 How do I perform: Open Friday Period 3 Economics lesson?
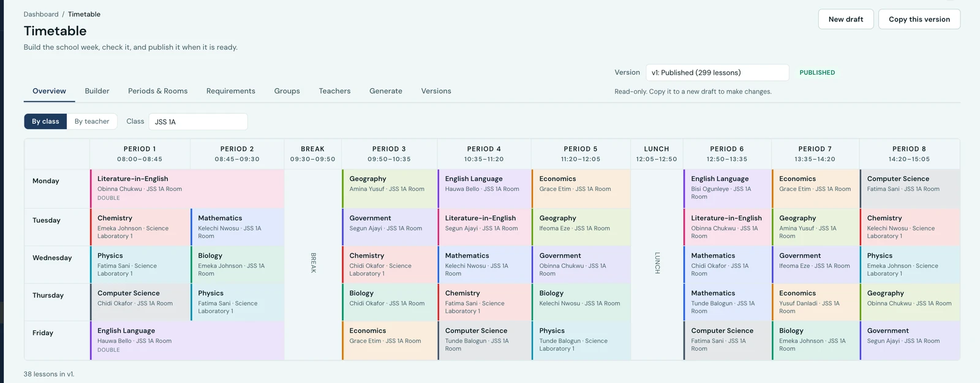pos(390,341)
